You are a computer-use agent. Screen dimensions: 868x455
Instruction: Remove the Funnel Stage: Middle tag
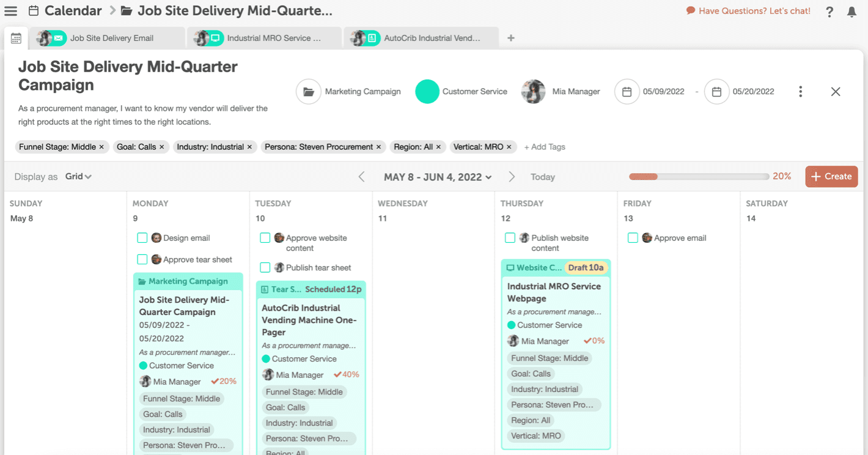pyautogui.click(x=102, y=147)
